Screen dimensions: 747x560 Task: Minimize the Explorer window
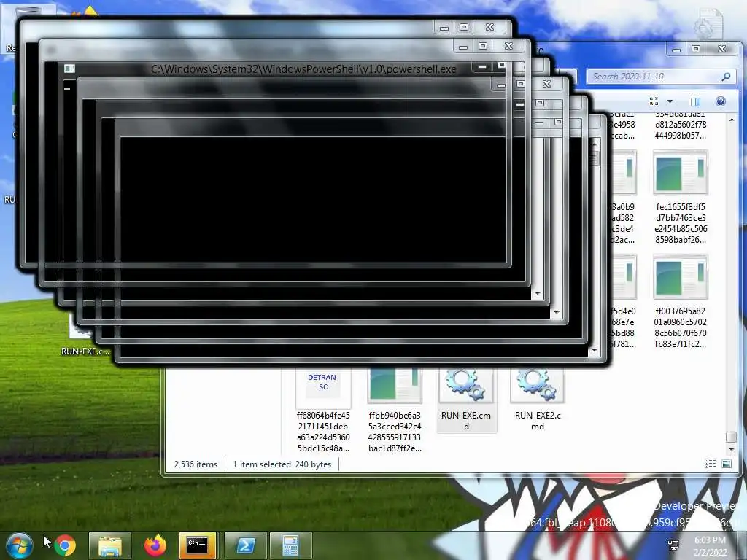(676, 49)
